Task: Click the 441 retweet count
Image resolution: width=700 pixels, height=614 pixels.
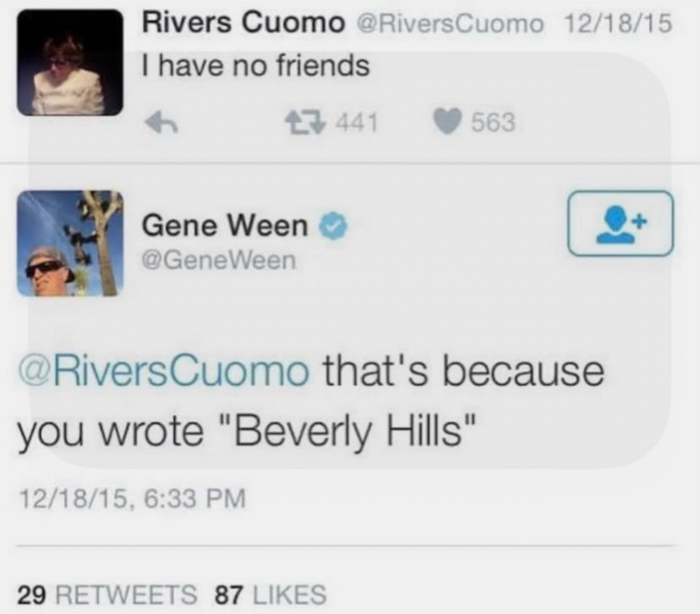Action: click(358, 123)
